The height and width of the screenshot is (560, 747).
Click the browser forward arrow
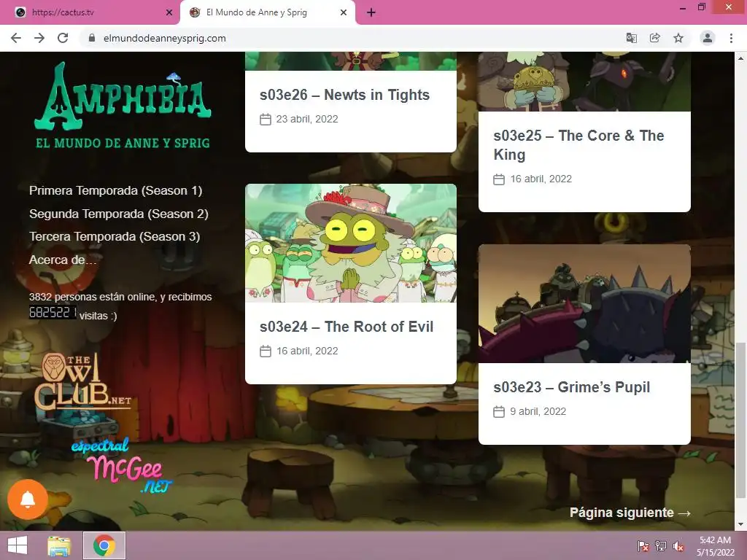[39, 38]
